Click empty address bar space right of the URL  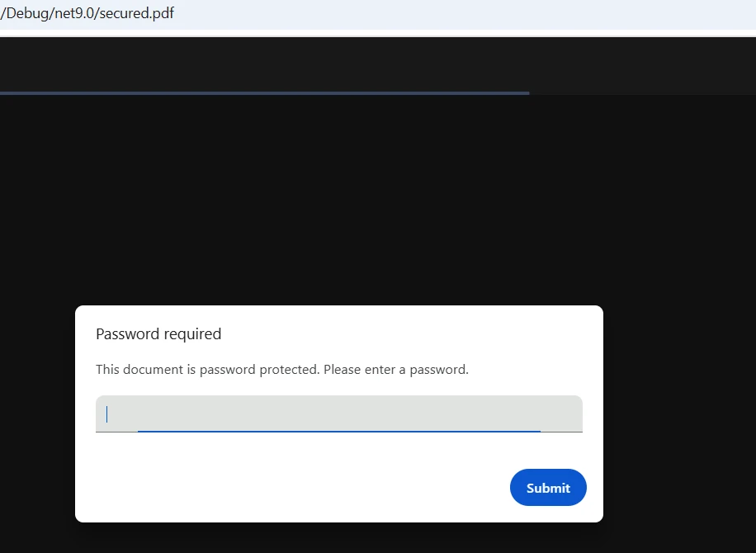462,13
